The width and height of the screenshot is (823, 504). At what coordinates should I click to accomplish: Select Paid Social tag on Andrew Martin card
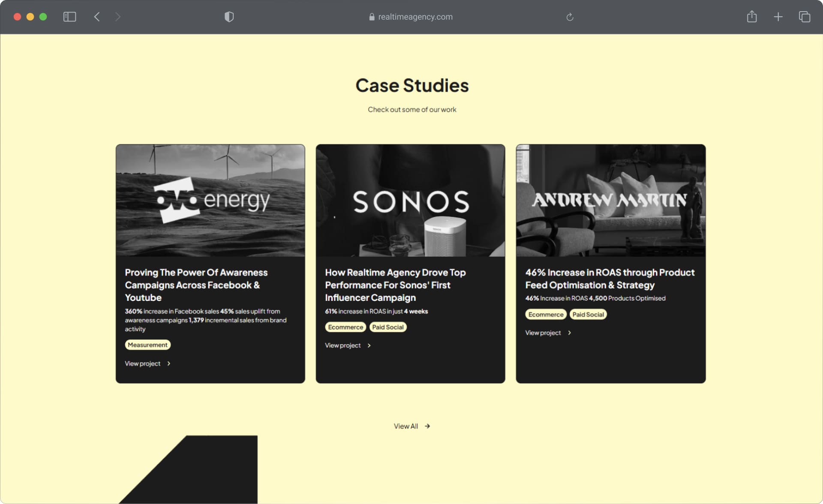point(588,315)
